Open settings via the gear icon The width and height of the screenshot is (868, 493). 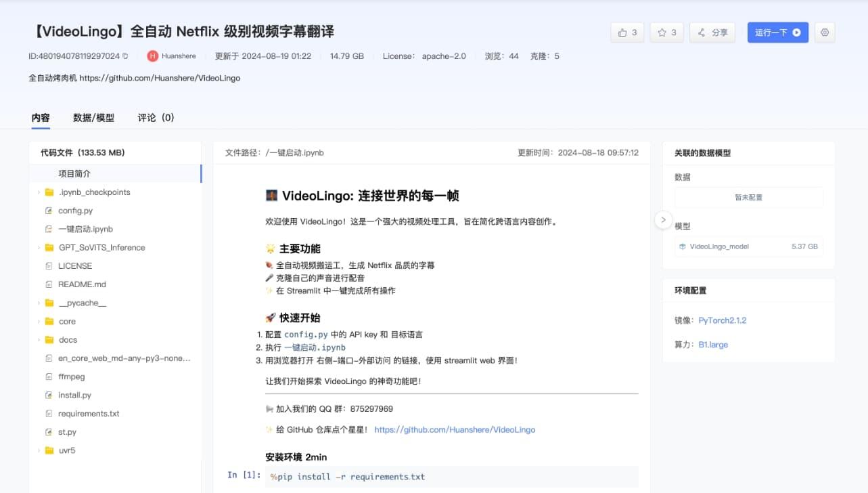pyautogui.click(x=824, y=32)
